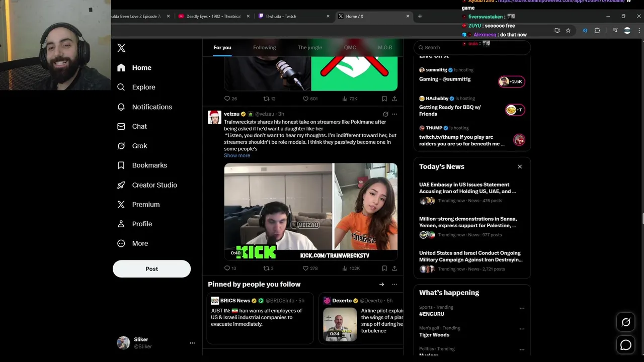Open HAchubby Getting Ready for BBQ broadcast
Screen dimensions: 644x362
coord(472,106)
